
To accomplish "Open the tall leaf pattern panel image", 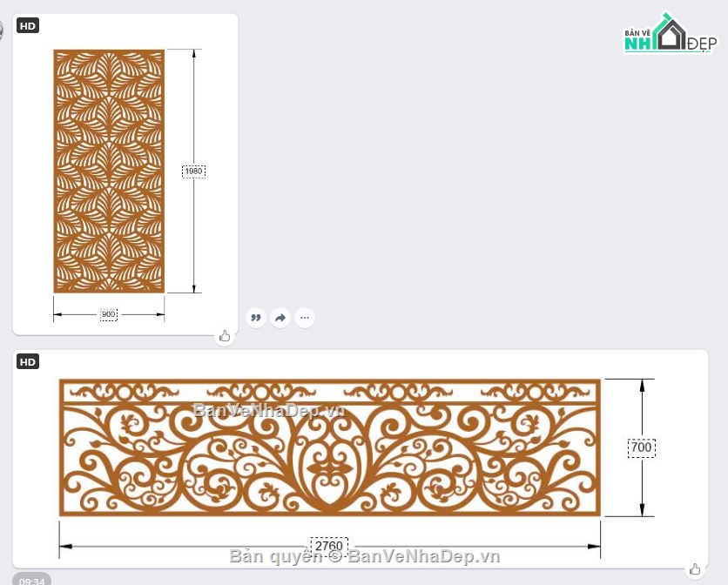I will (x=109, y=171).
